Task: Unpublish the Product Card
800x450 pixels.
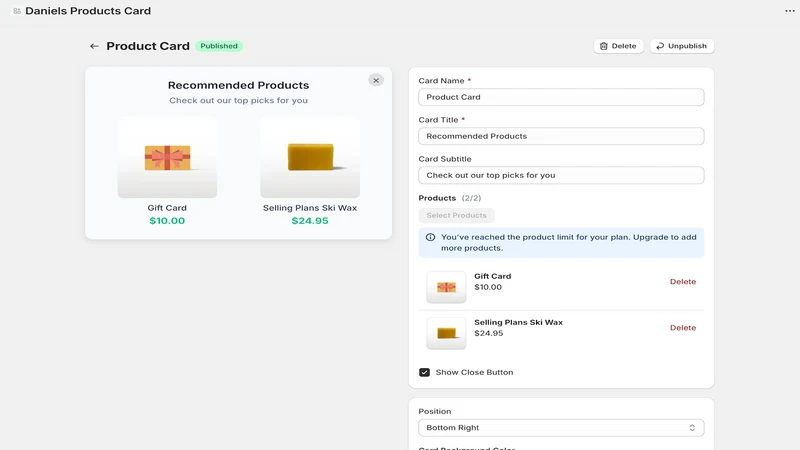Action: [682, 46]
